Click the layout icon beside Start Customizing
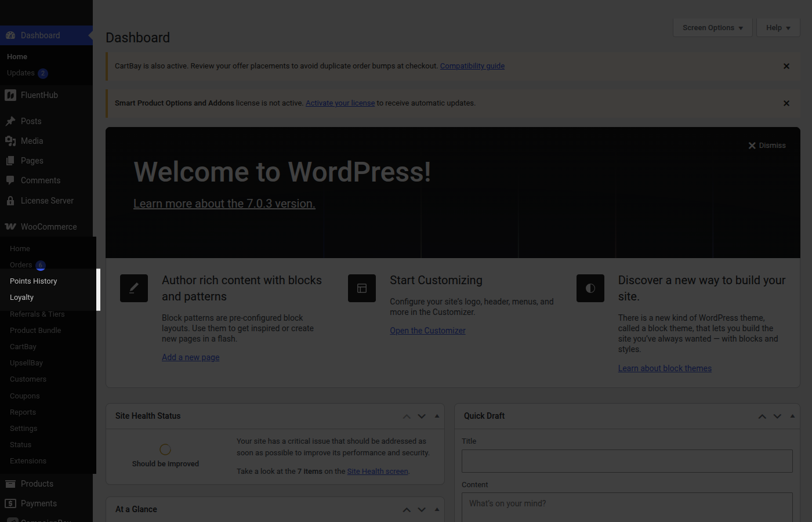Viewport: 812px width, 522px height. click(362, 288)
